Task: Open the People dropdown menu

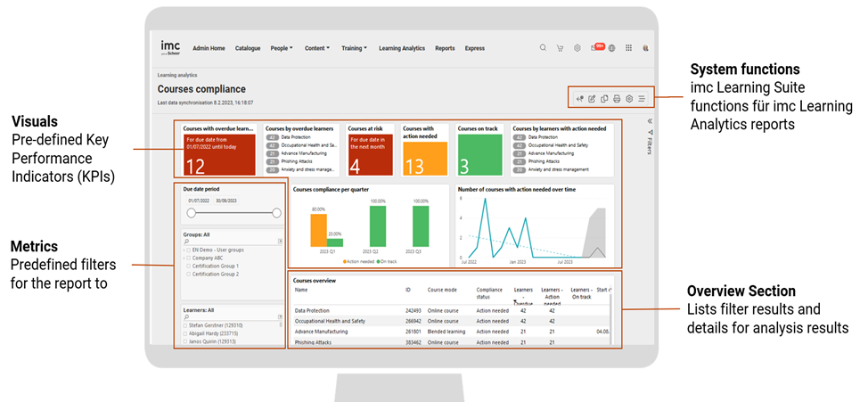Action: (x=281, y=48)
